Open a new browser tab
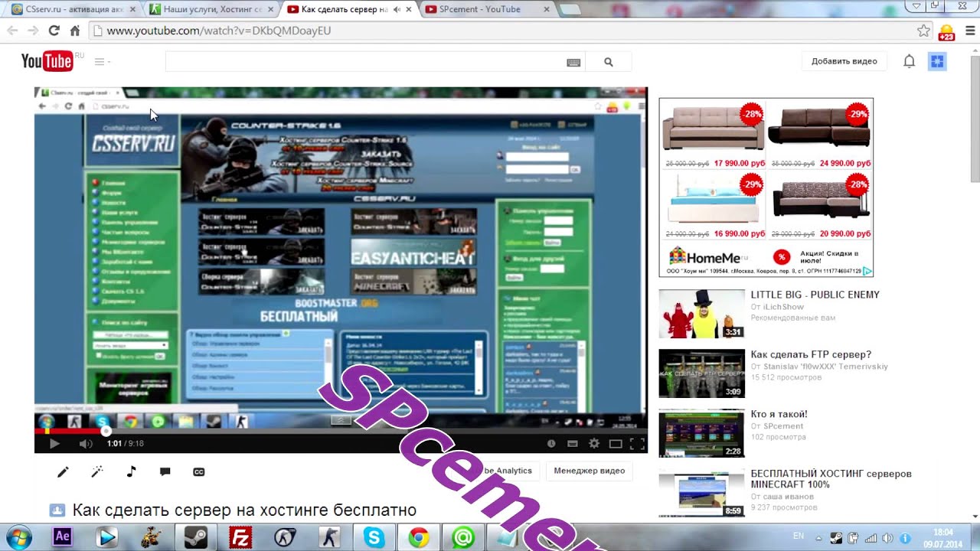The height and width of the screenshot is (551, 980). [570, 10]
